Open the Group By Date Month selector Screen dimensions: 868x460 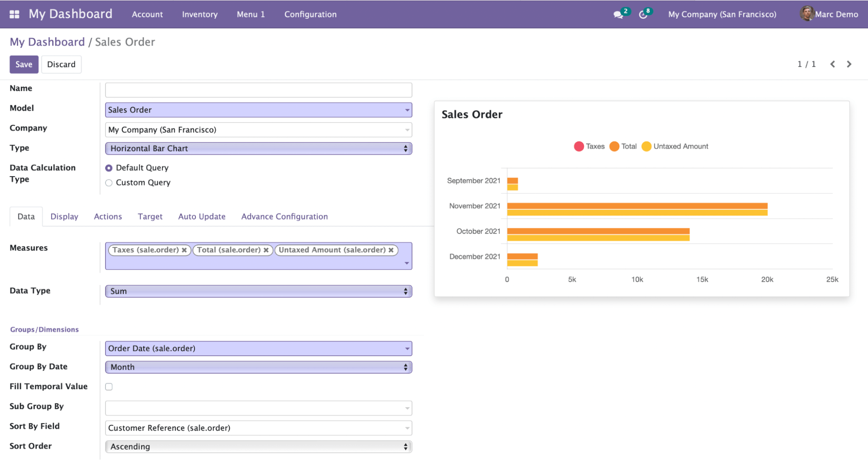258,367
